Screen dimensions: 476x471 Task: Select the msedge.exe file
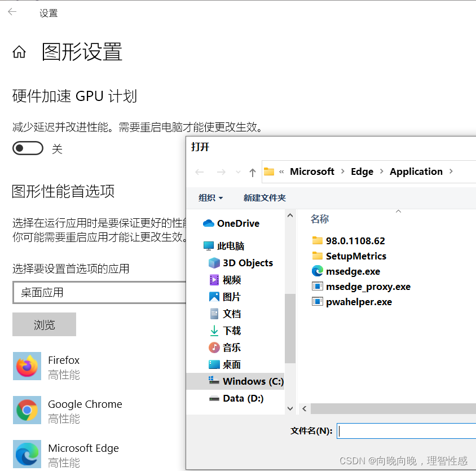click(x=346, y=271)
